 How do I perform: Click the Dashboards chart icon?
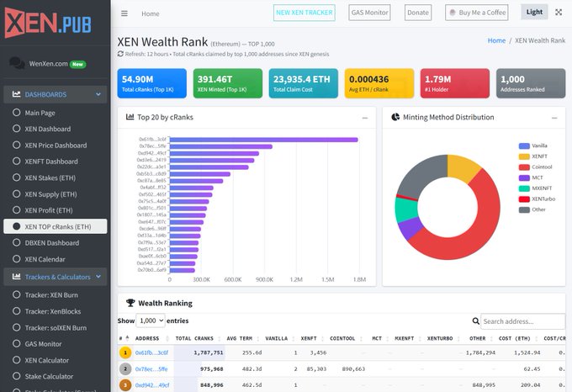click(x=17, y=94)
